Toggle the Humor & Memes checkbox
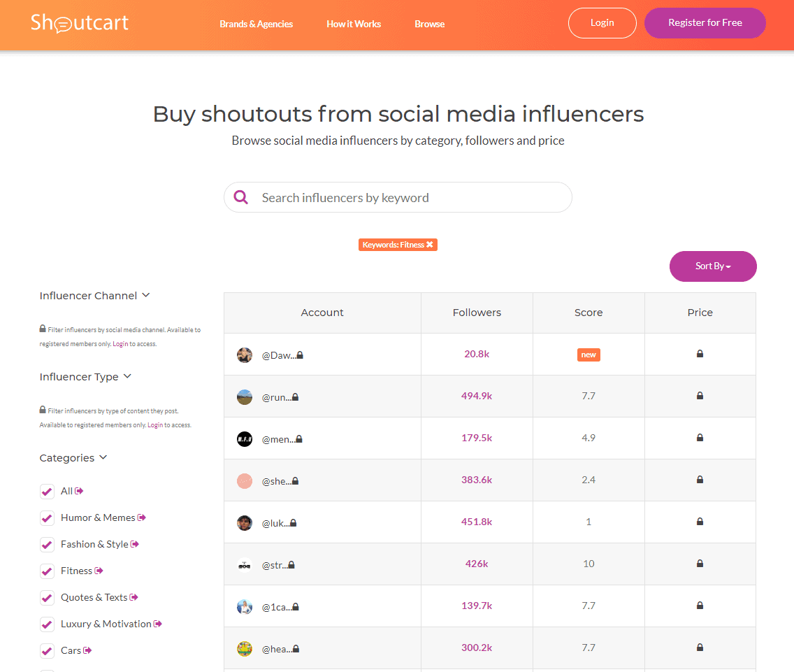Image resolution: width=794 pixels, height=672 pixels. [47, 518]
